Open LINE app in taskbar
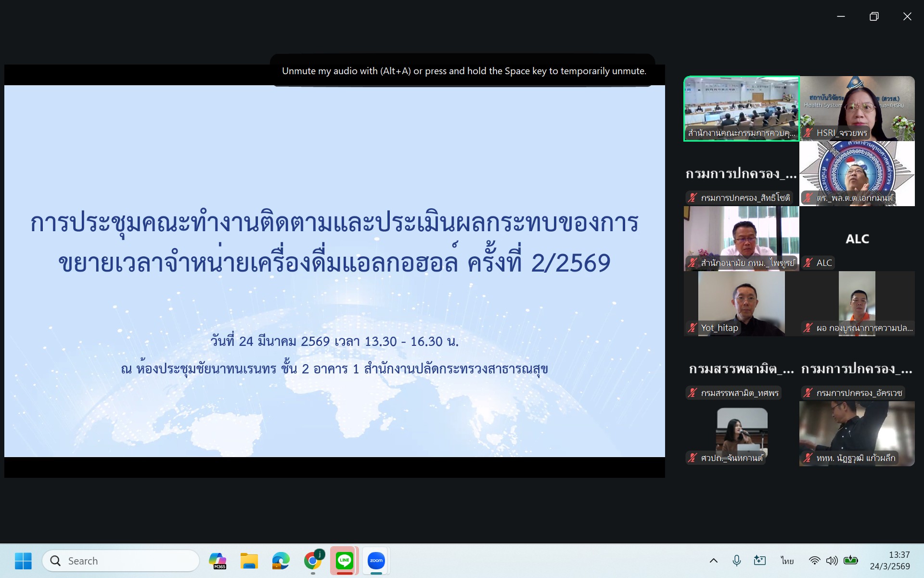The height and width of the screenshot is (578, 924). (x=344, y=561)
